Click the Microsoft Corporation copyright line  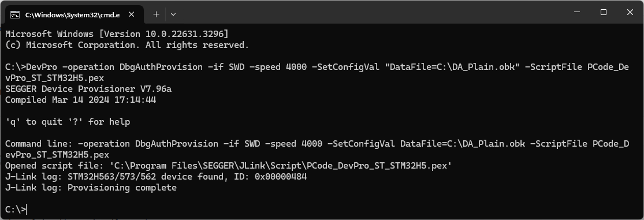pos(127,44)
